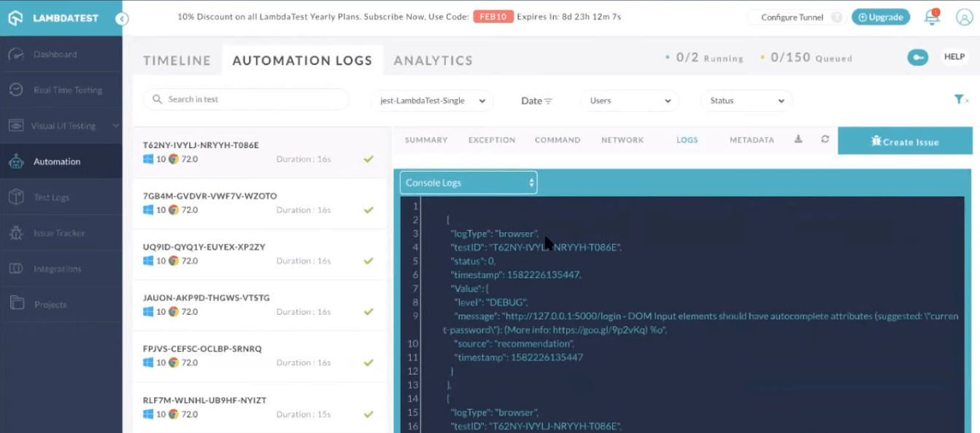980x433 pixels.
Task: Click the access key icon near HELP
Action: [x=917, y=57]
